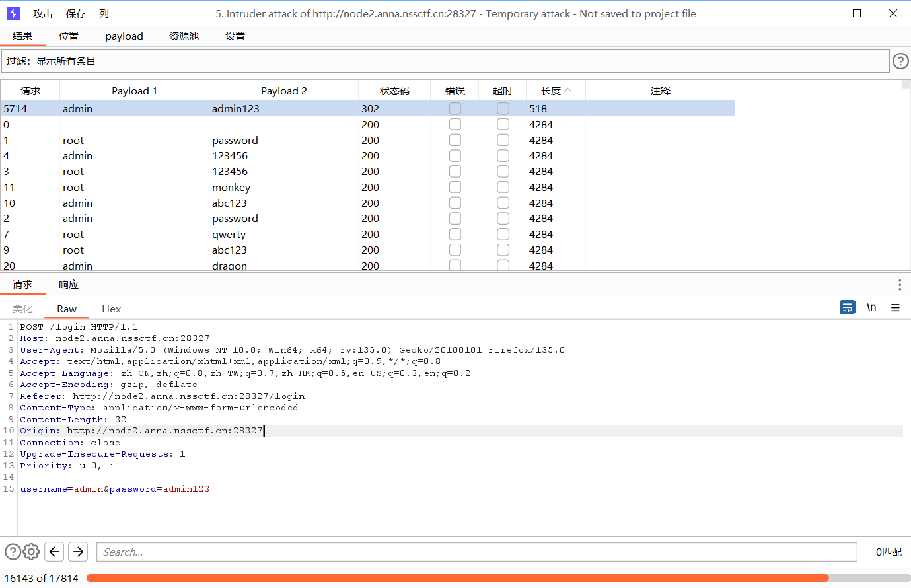
Task: Click the filter bar 显示所有条目
Action: [x=445, y=61]
